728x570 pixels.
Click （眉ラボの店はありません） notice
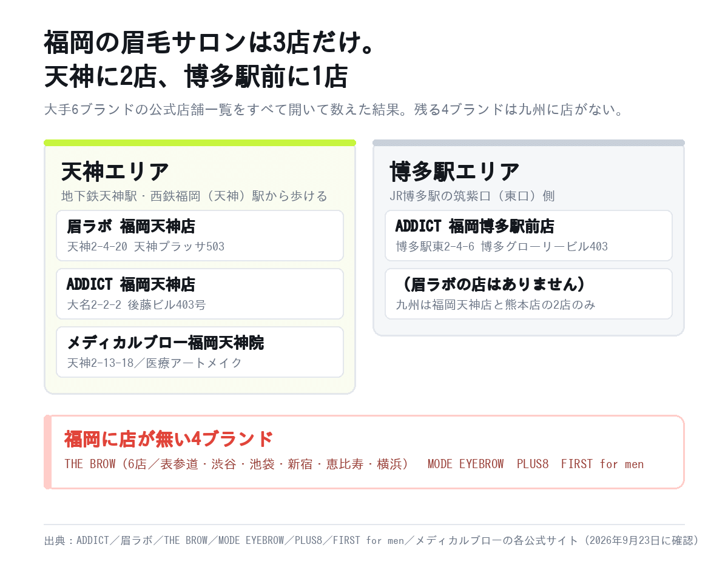point(494,284)
